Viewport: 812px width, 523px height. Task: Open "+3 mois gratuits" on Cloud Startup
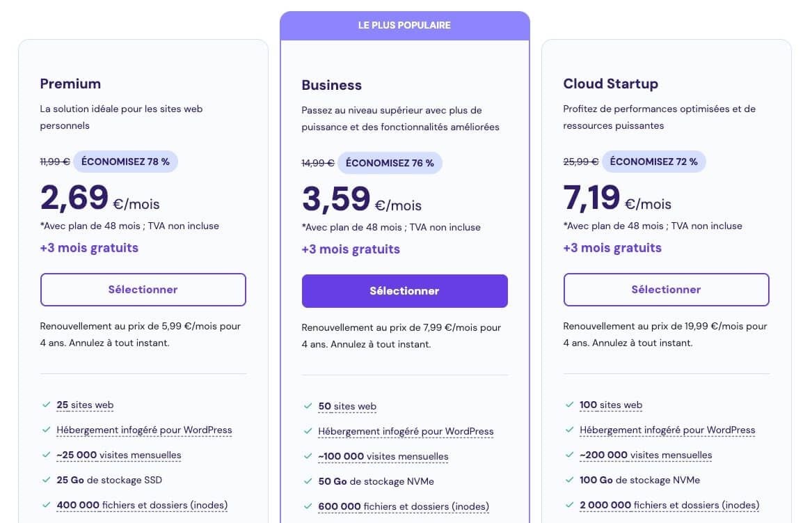pyautogui.click(x=612, y=248)
